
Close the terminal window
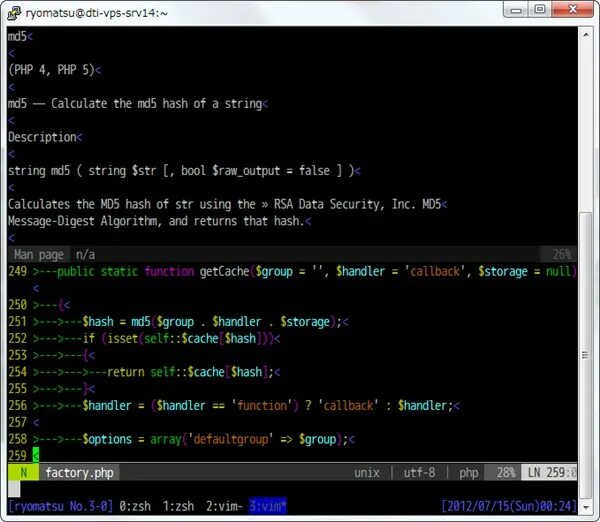click(x=573, y=10)
